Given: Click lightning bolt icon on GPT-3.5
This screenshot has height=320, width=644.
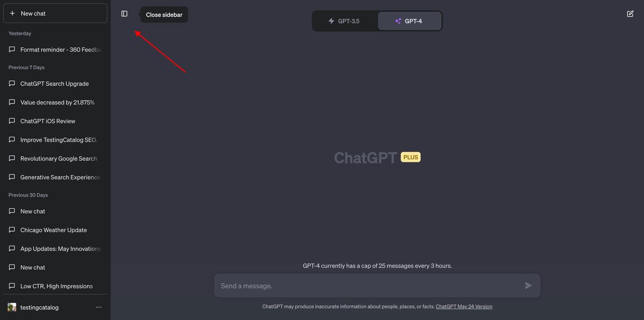Looking at the screenshot, I should pos(331,21).
